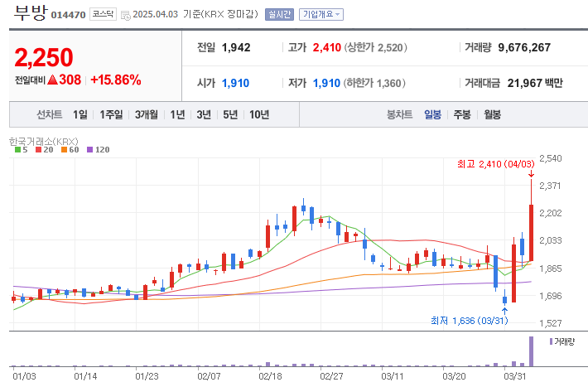Switch to the 일봉 candlestick chart
588x387 pixels.
432,114
